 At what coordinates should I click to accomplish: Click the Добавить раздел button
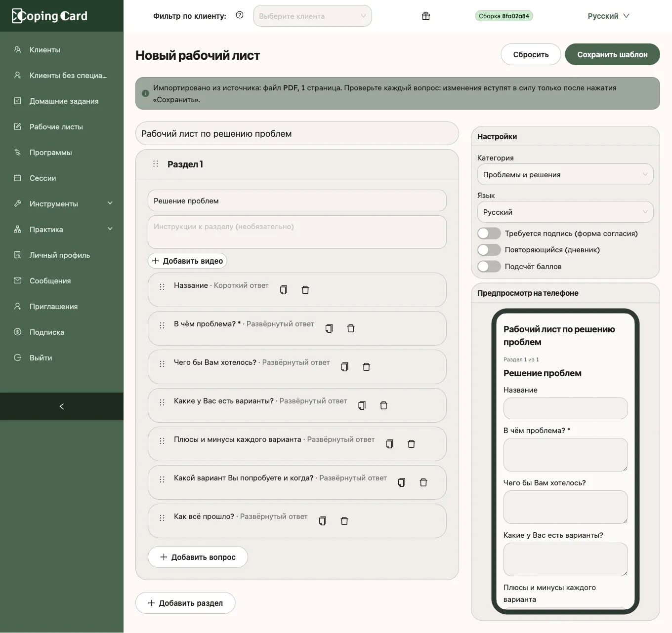coord(185,603)
